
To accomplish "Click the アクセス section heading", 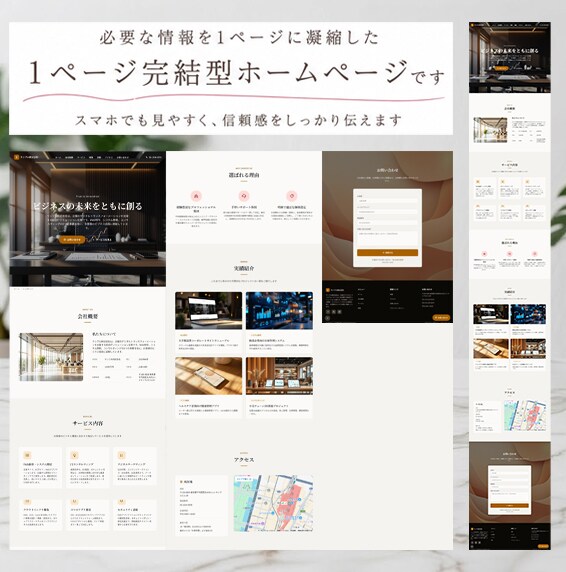I will coord(244,460).
